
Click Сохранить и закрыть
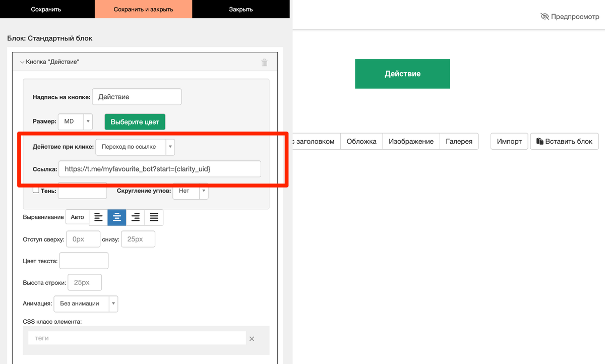click(143, 9)
